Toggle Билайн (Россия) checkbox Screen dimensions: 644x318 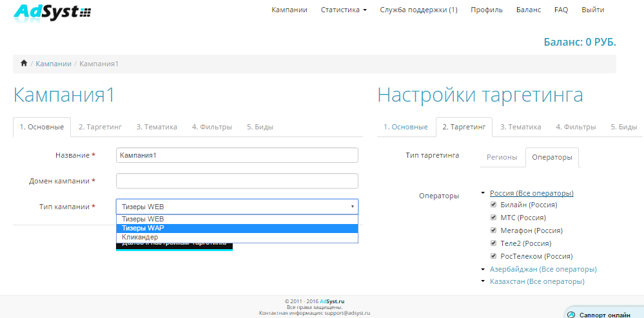click(x=494, y=204)
